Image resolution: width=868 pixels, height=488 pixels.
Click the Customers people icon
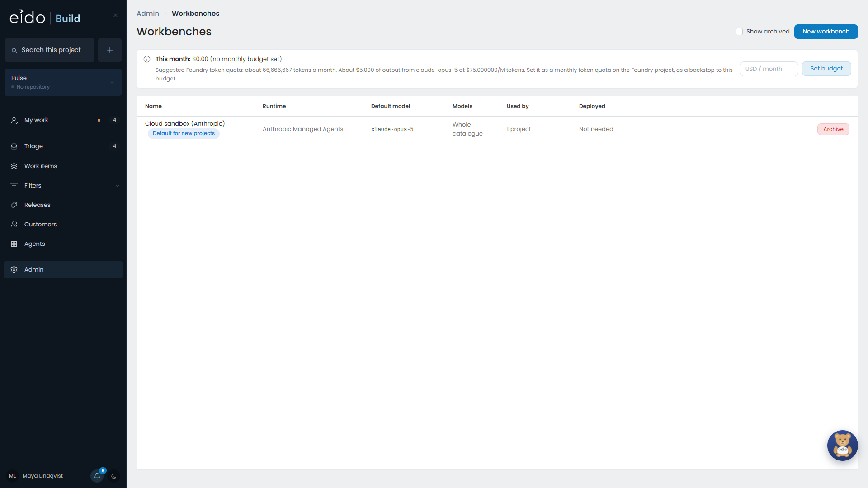[14, 225]
